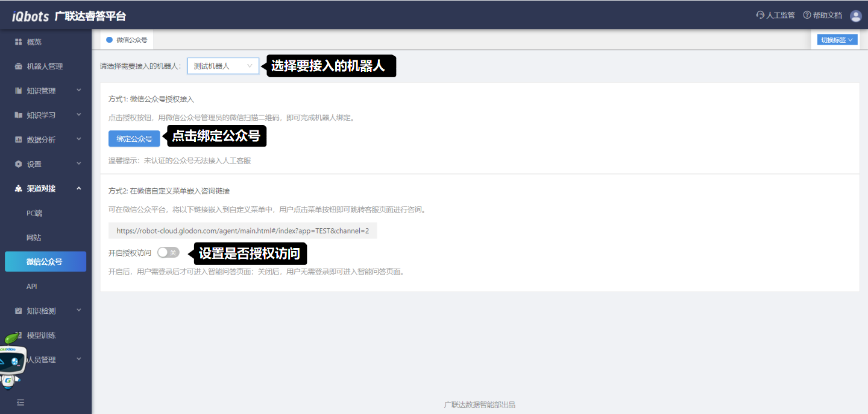Image resolution: width=868 pixels, height=414 pixels.
Task: Open the 测试机器人 robot selection dropdown
Action: tap(223, 66)
